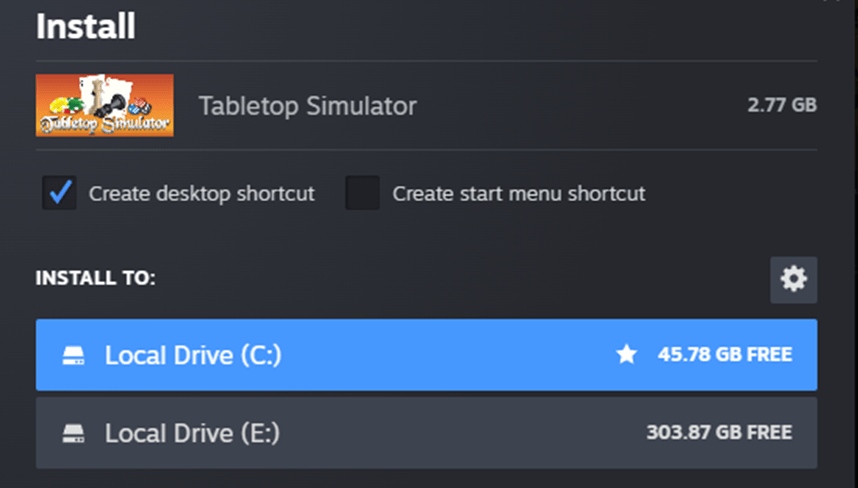Click the 45.78 GB FREE space label
858x488 pixels.
pyautogui.click(x=724, y=354)
